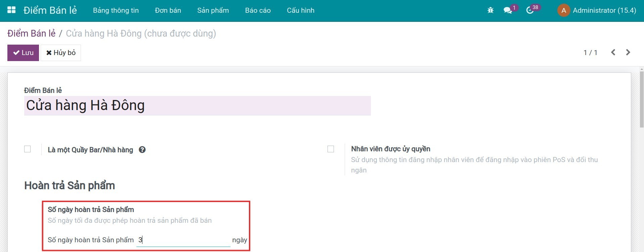
Task: Open the Đơn bán menu
Action: tap(168, 10)
